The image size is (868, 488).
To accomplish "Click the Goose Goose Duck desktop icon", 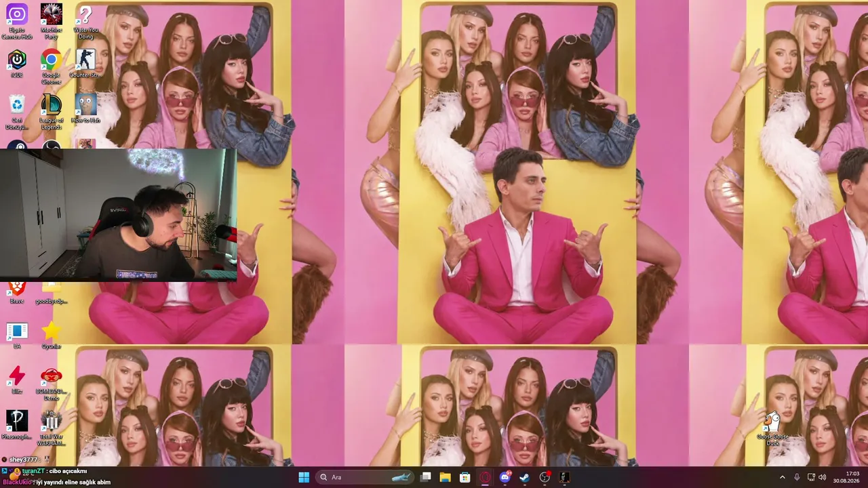I will (772, 430).
